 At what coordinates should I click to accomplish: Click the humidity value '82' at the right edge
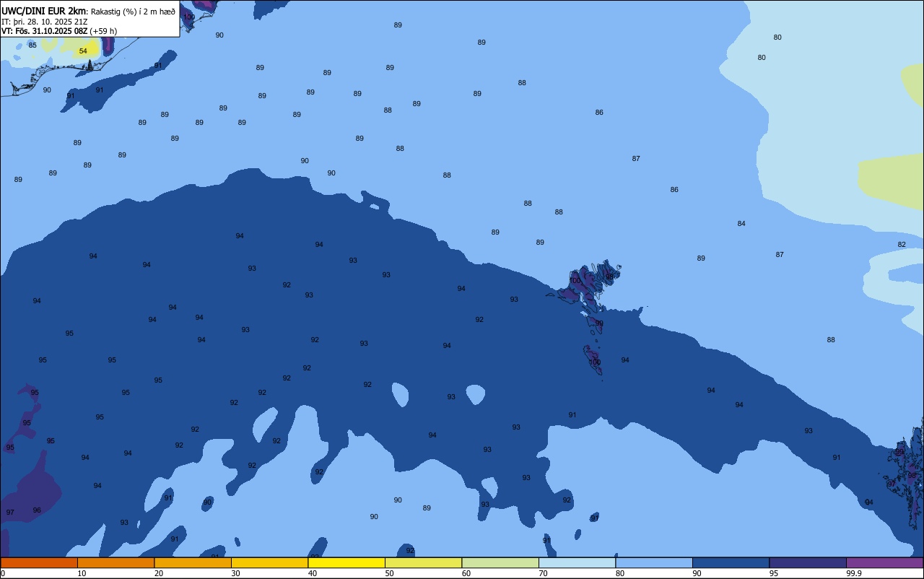pyautogui.click(x=902, y=245)
